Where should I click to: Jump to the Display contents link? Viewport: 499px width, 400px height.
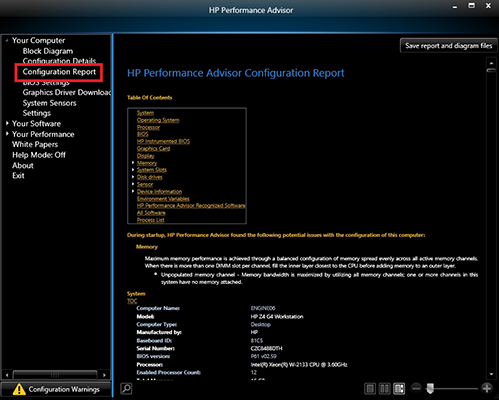point(146,156)
